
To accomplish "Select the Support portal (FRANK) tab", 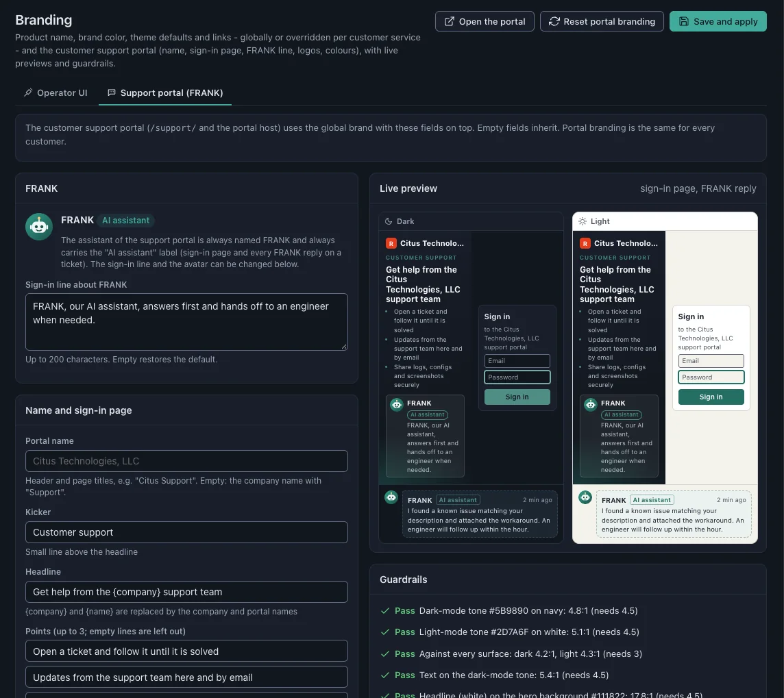I will click(165, 93).
